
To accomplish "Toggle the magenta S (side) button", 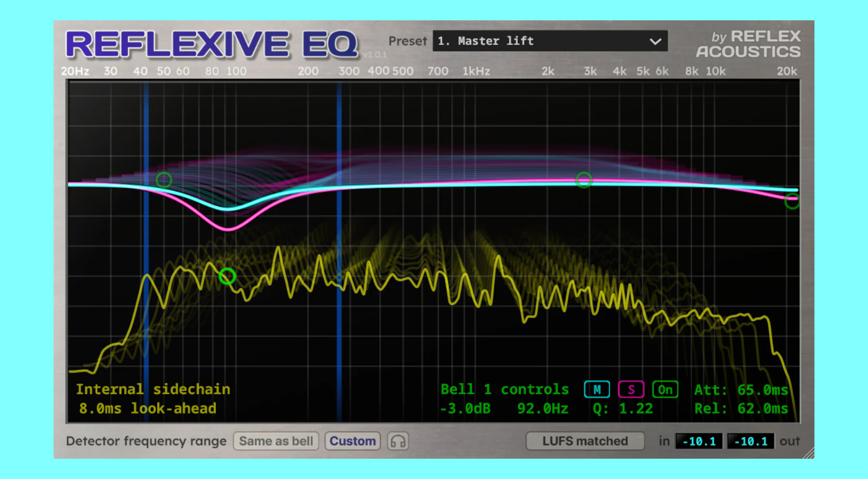I will pyautogui.click(x=631, y=389).
